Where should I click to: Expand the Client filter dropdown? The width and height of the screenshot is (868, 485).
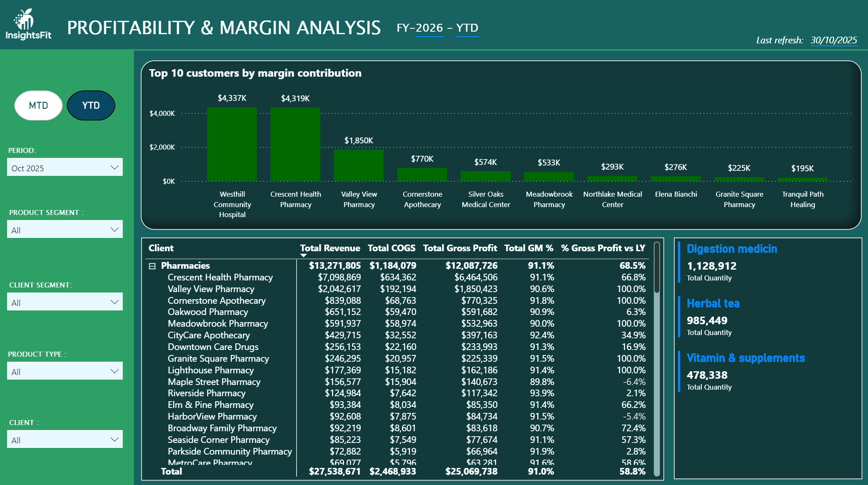pos(65,440)
